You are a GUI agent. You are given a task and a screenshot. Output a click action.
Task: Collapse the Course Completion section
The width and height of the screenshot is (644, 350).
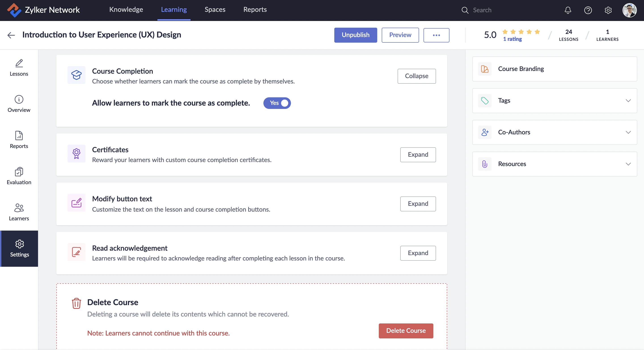click(417, 76)
